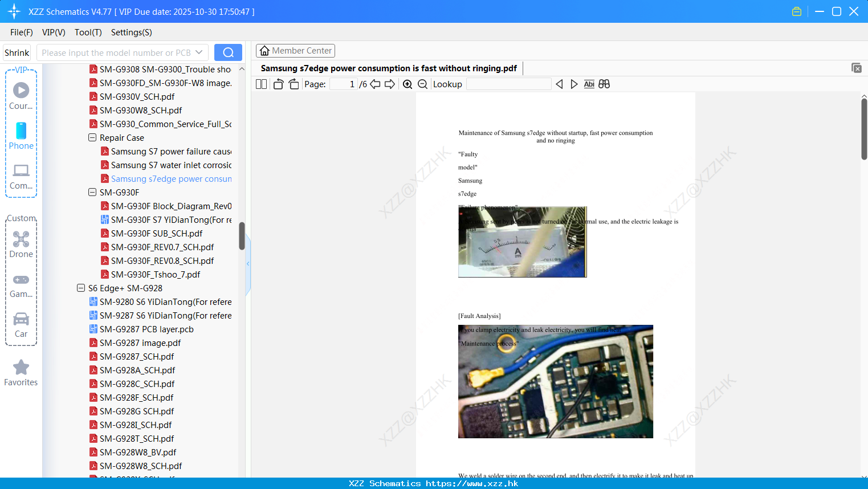Click the Shrink button
Screen dimensions: 868x489
(17, 52)
